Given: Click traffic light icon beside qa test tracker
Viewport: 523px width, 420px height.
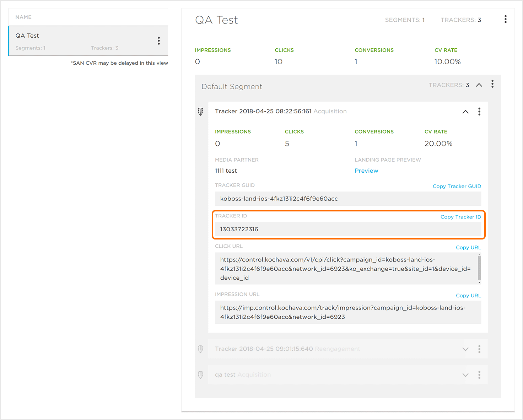Looking at the screenshot, I should pyautogui.click(x=200, y=375).
